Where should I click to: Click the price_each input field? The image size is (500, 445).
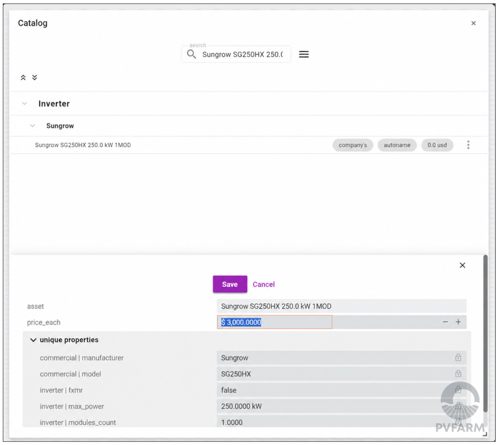[x=275, y=322]
